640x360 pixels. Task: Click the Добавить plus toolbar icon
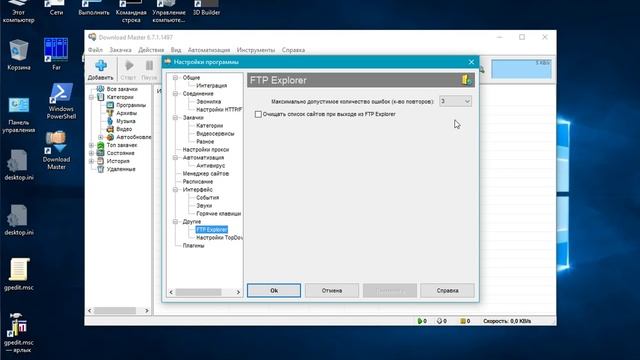(x=100, y=66)
